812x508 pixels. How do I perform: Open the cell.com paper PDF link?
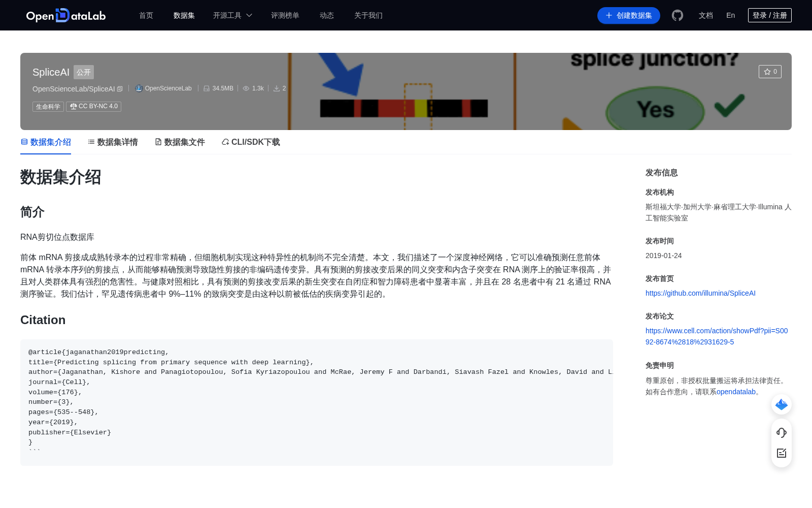(x=717, y=336)
